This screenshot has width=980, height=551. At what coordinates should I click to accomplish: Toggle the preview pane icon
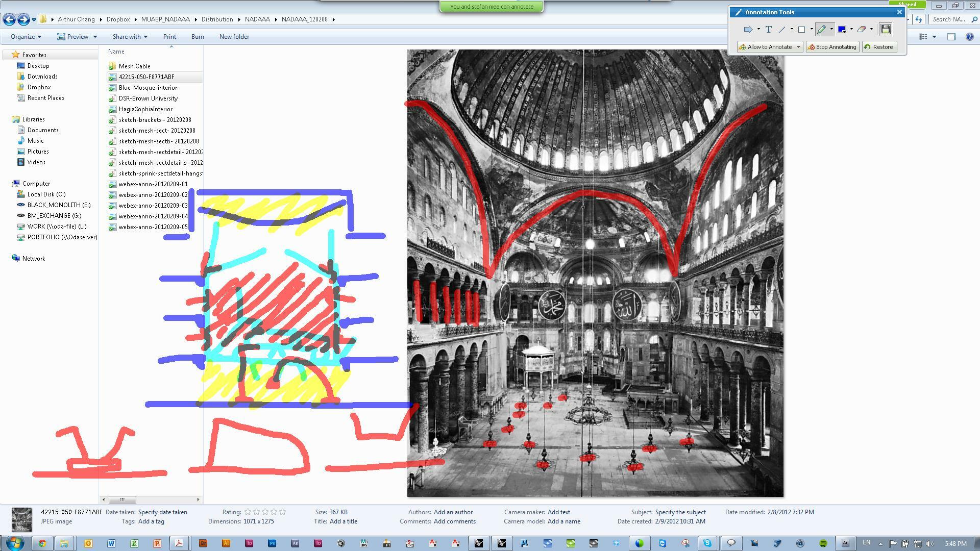(951, 37)
